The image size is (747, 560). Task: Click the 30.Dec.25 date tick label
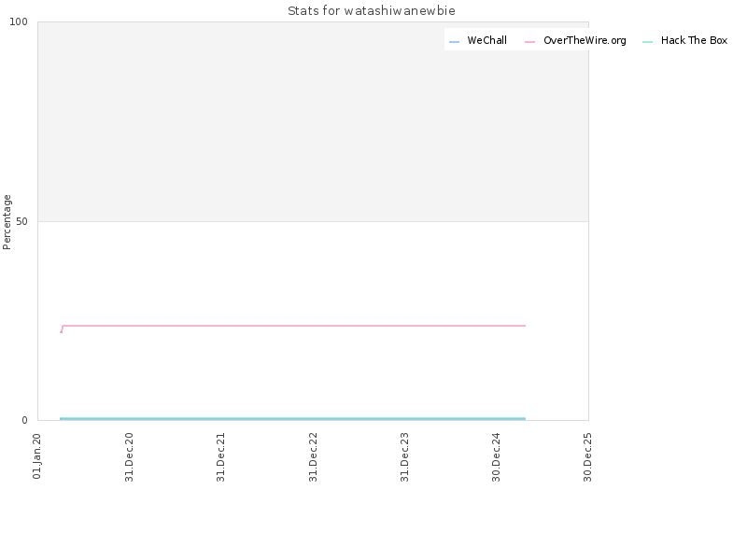tap(587, 457)
